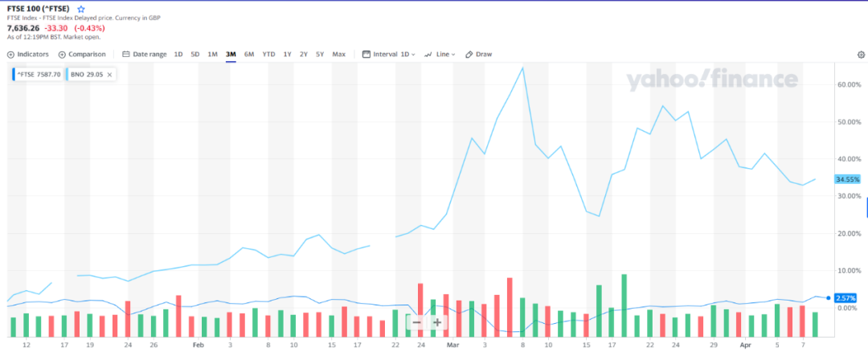This screenshot has width=868, height=356.
Task: Click the 34.55% BNO value marker
Action: pos(848,179)
